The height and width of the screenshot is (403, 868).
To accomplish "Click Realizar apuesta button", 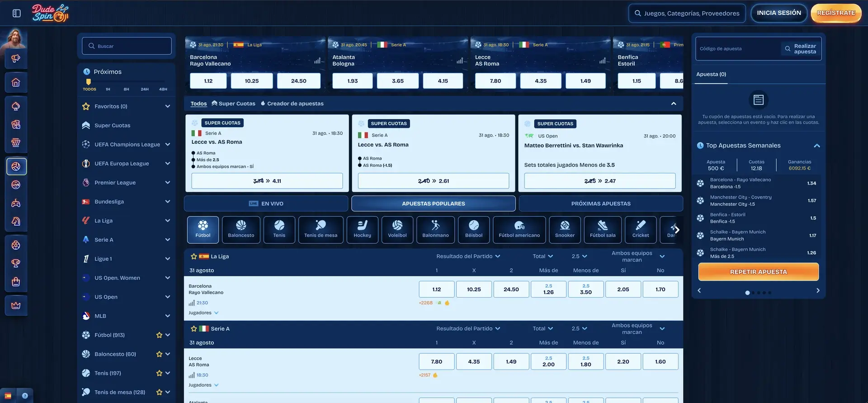I will coord(801,48).
